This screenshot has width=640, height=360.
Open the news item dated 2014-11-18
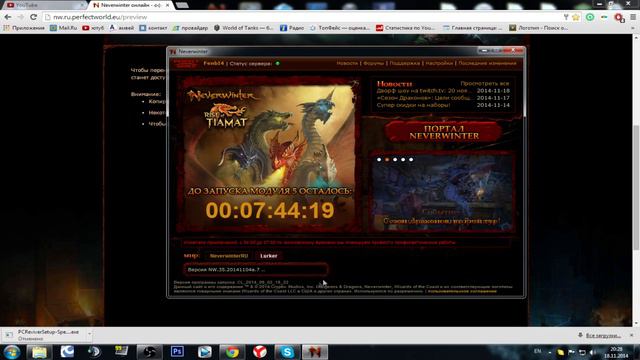click(443, 91)
